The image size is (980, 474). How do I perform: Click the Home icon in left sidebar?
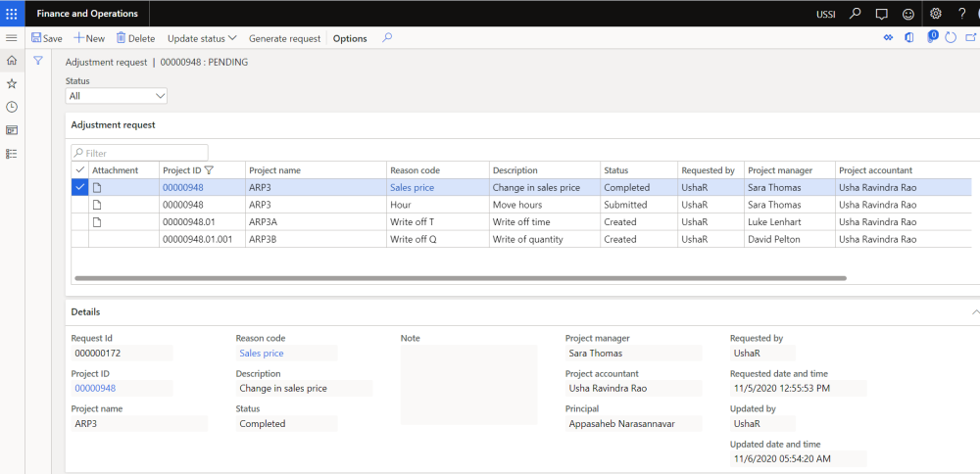click(12, 61)
